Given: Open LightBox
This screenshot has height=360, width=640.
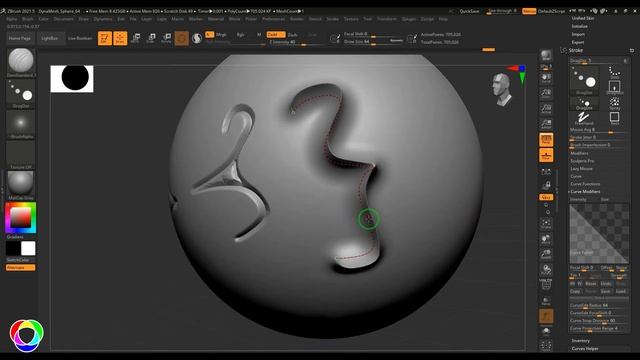Looking at the screenshot, I should pos(50,38).
